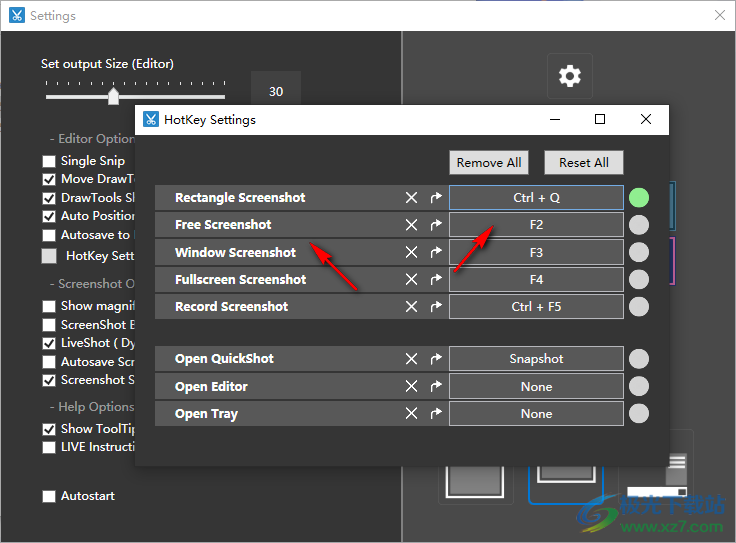Click the Ctrl + Q hotkey field
Image resolution: width=736 pixels, height=543 pixels.
[536, 198]
